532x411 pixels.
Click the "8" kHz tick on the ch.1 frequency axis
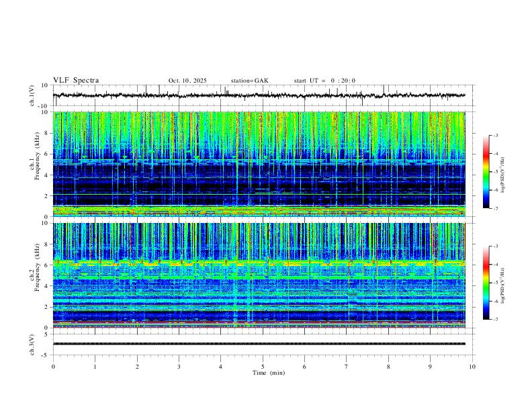click(x=46, y=133)
